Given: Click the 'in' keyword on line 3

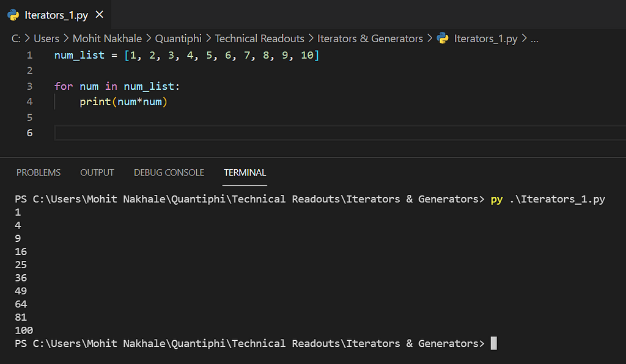Looking at the screenshot, I should point(111,86).
